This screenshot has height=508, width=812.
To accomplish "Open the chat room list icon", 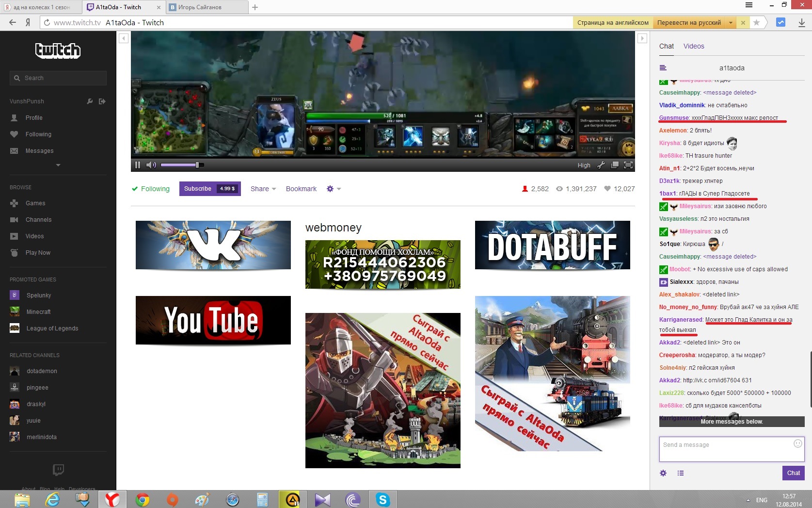I will tap(663, 68).
